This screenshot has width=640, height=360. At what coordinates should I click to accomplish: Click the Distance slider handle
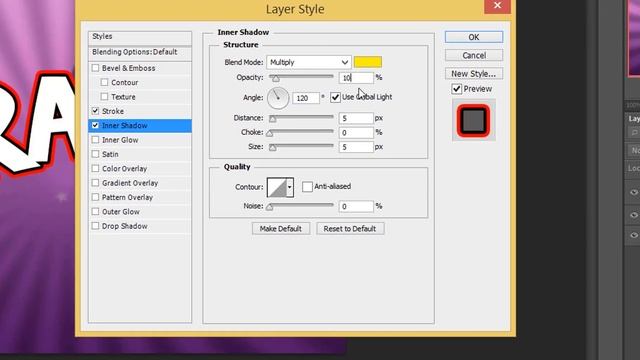tap(273, 119)
